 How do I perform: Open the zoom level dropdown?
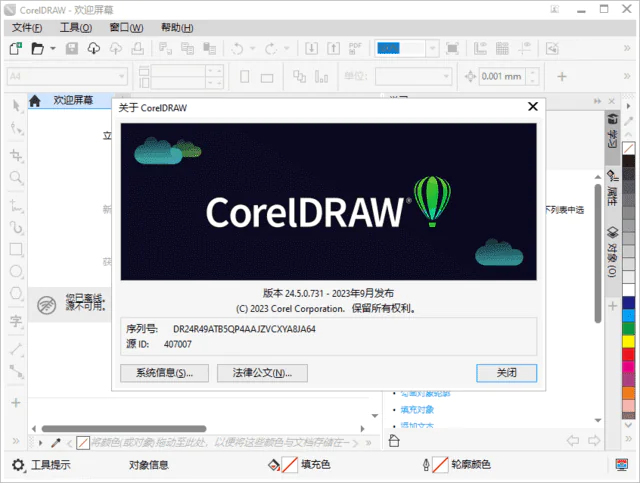432,49
